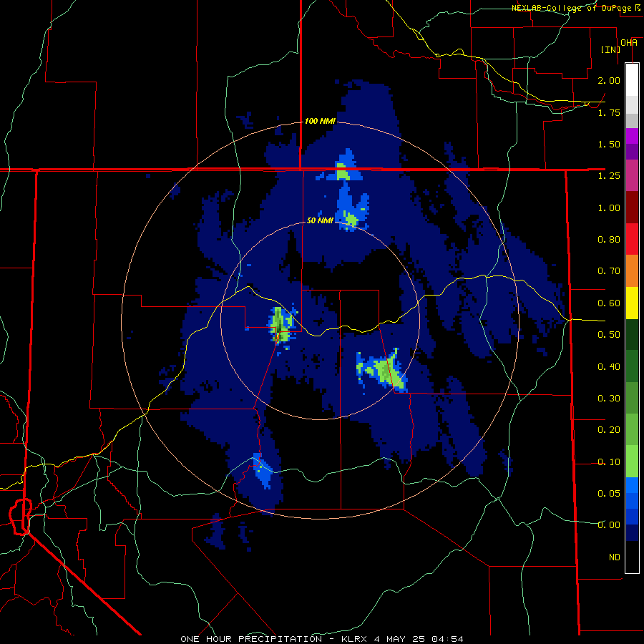Select the 0.70 legend value
The height and width of the screenshot is (644, 644).
click(x=609, y=271)
